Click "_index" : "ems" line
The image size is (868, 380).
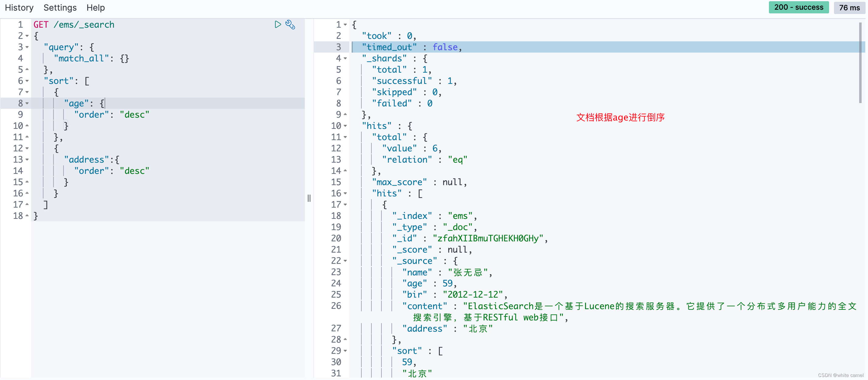[435, 216]
